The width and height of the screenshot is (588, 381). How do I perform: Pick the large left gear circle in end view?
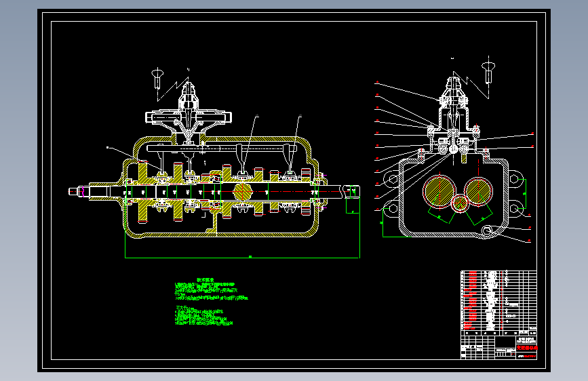[439, 192]
